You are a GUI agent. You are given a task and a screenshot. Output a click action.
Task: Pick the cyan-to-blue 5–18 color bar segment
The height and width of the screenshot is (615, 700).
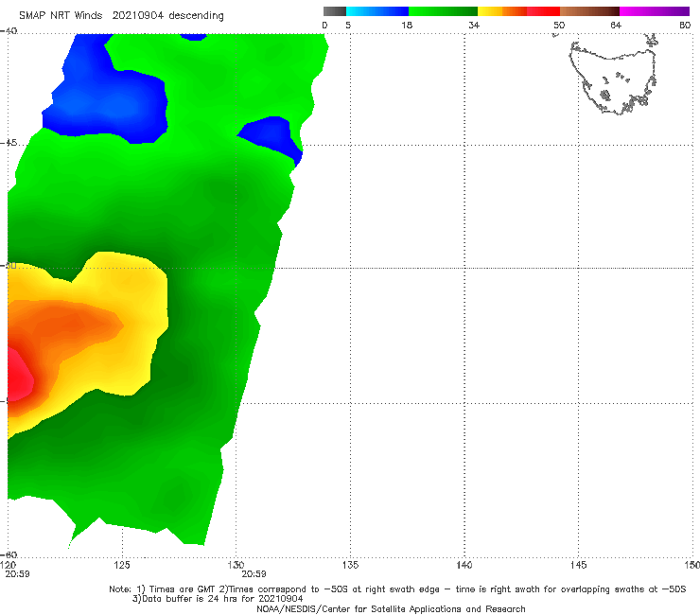point(377,11)
